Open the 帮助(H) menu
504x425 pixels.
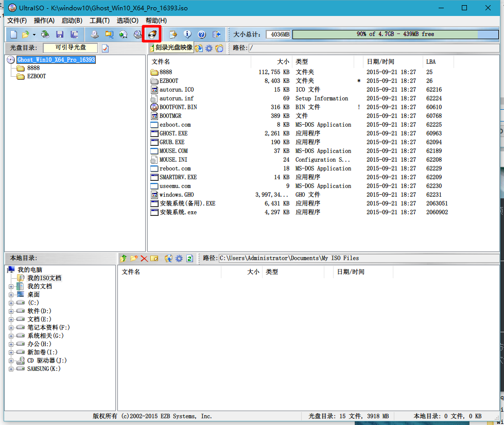point(156,21)
